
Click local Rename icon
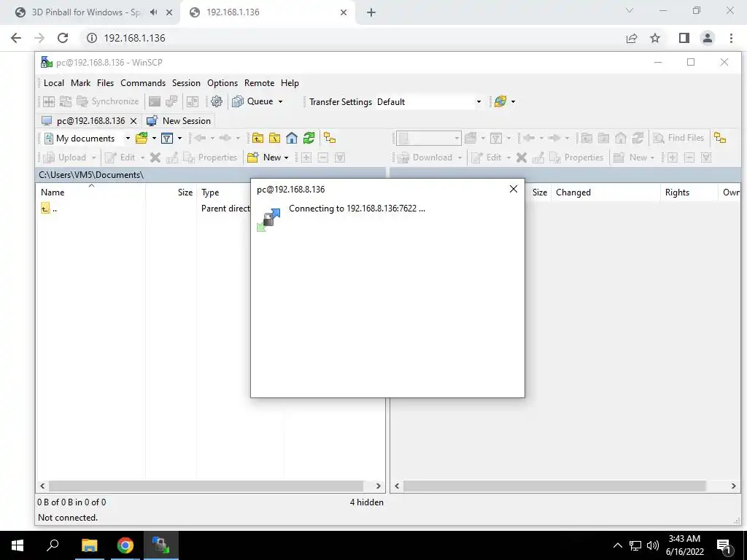[x=172, y=157]
